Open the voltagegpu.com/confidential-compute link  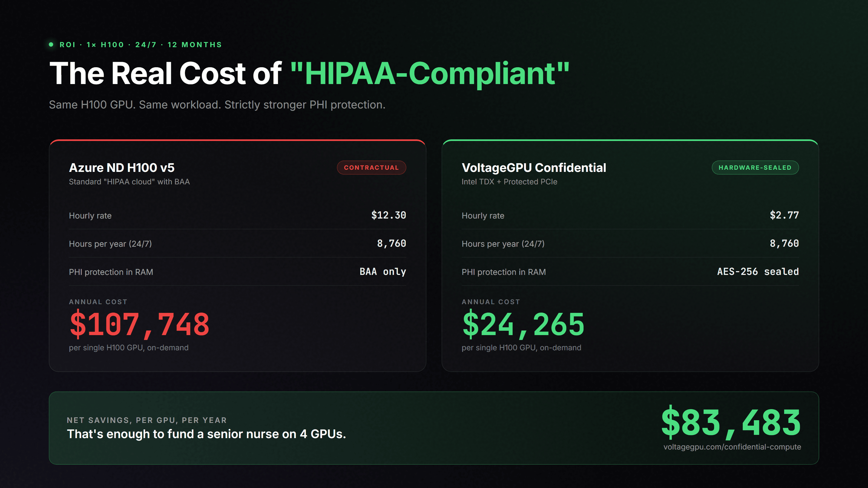click(x=732, y=447)
